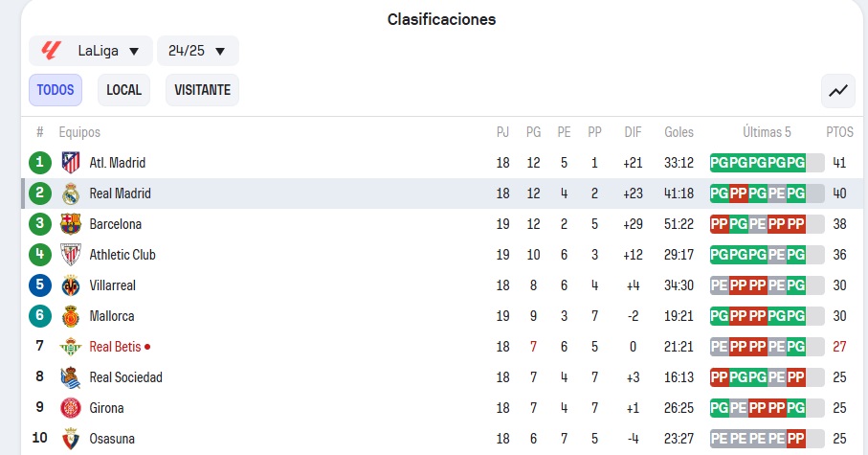Viewport: 868px width, 455px height.
Task: Click the Villarreal club crest
Action: click(71, 285)
